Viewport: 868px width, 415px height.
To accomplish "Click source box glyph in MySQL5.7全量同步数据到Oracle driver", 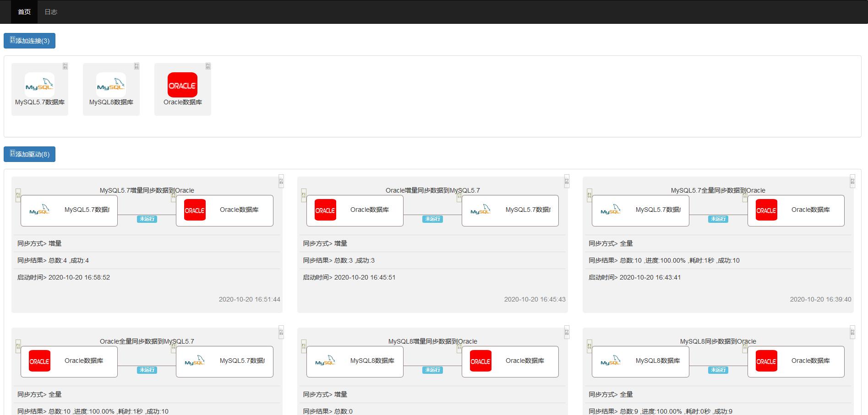I will click(x=590, y=195).
